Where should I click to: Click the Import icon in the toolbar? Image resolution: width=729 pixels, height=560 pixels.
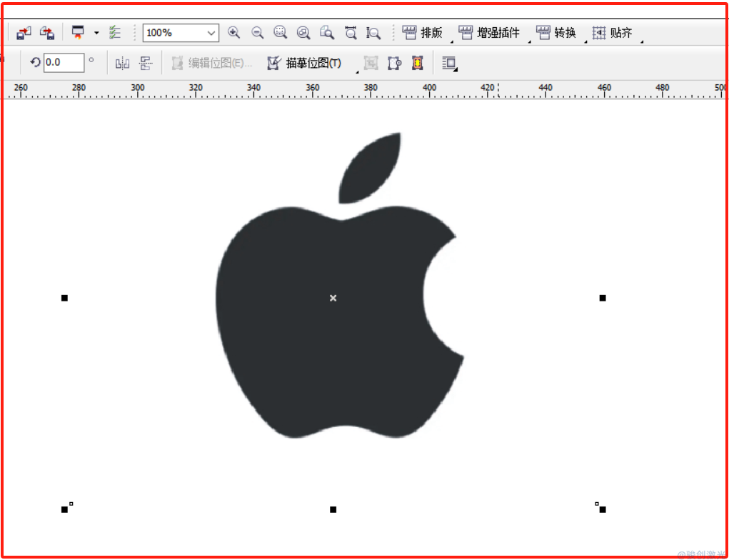click(x=24, y=33)
